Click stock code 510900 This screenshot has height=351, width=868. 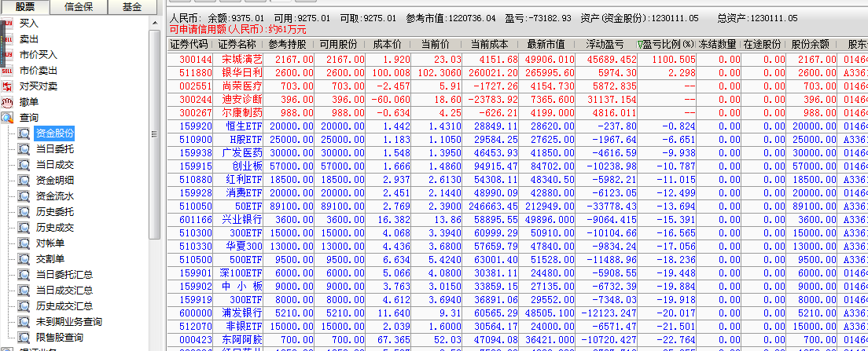196,139
